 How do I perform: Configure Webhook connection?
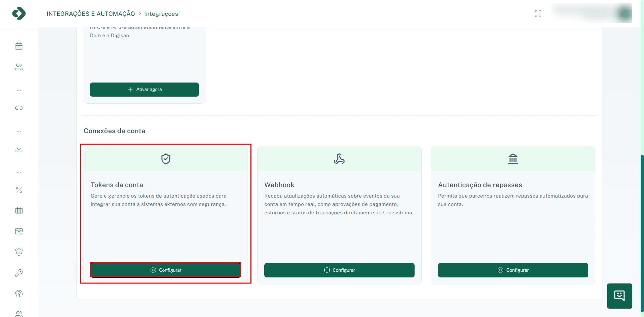[x=339, y=270]
